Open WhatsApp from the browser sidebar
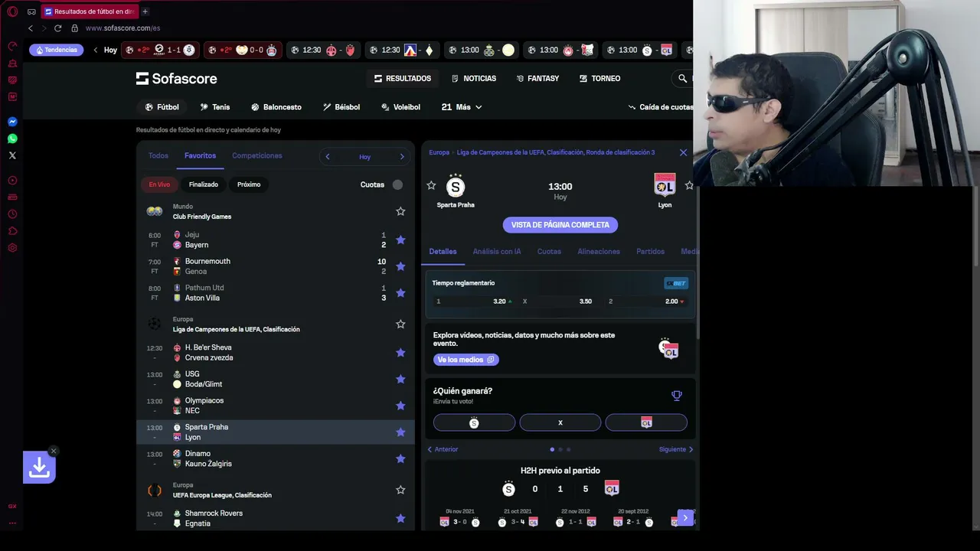Image resolution: width=980 pixels, height=551 pixels. (x=12, y=139)
